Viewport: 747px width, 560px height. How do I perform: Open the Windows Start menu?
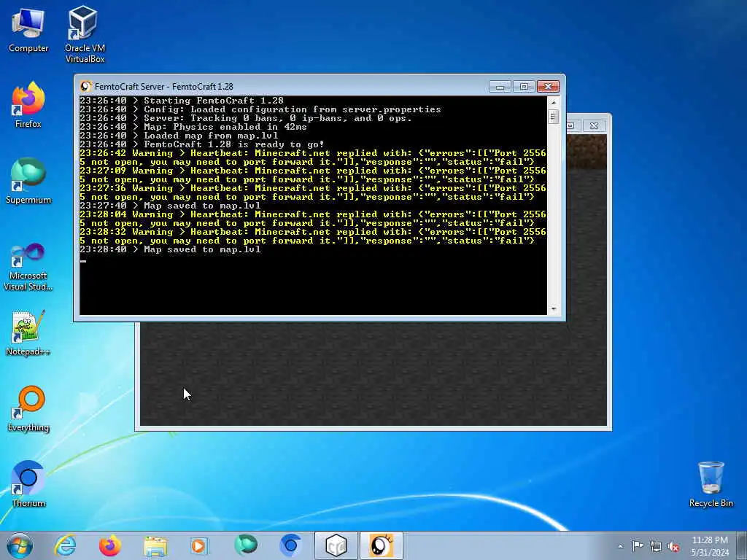tap(20, 545)
